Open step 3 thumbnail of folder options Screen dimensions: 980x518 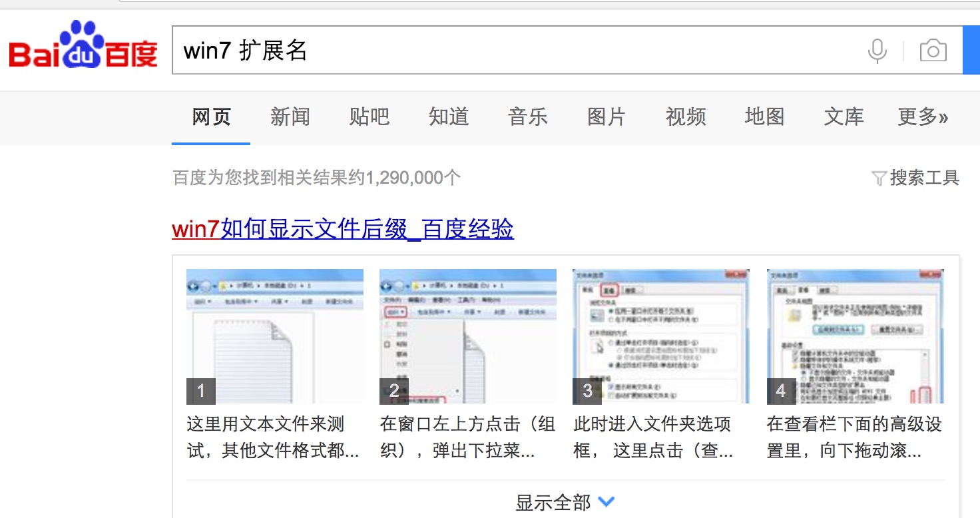(661, 336)
